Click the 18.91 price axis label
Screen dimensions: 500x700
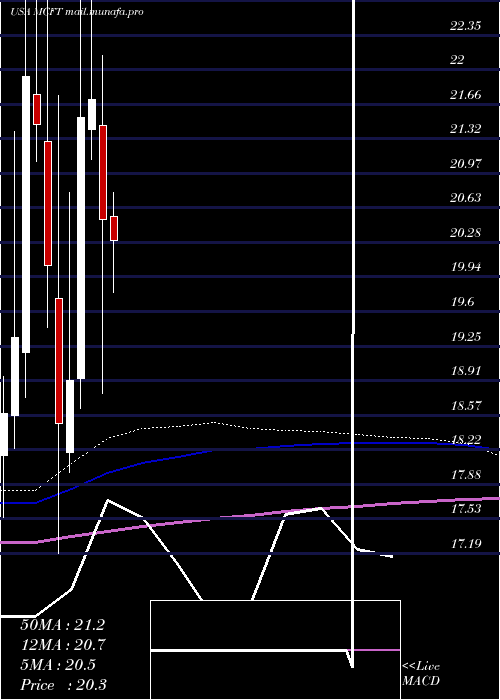(465, 371)
